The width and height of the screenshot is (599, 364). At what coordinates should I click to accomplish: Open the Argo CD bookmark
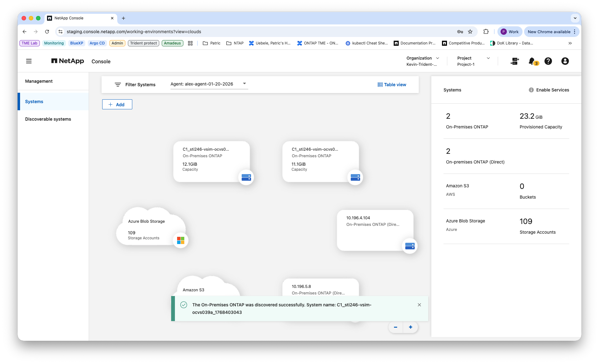click(97, 43)
